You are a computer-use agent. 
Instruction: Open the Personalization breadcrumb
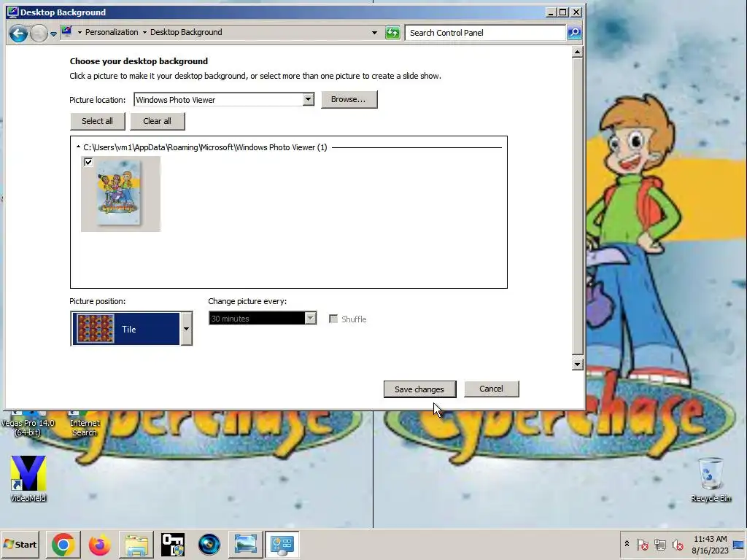(x=112, y=32)
